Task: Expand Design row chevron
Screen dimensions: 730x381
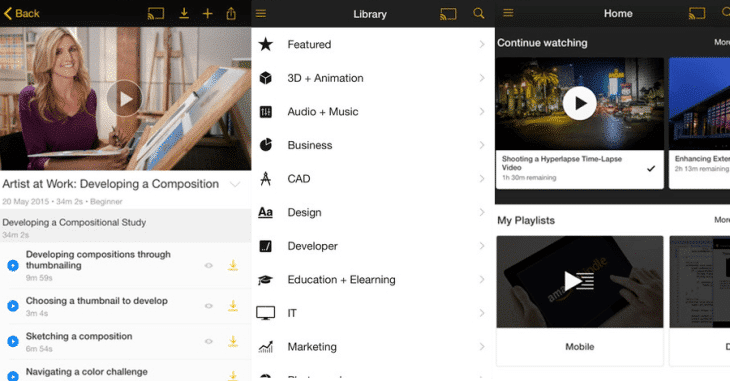Action: tap(482, 212)
